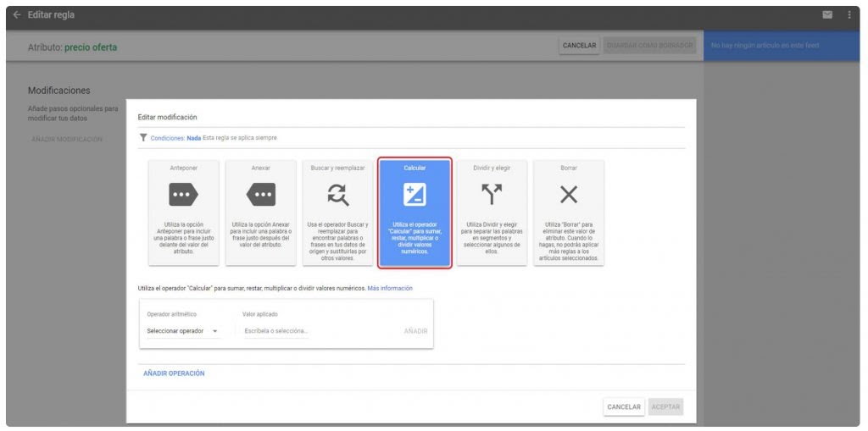
Task: Click the Borrar X icon
Action: point(569,194)
